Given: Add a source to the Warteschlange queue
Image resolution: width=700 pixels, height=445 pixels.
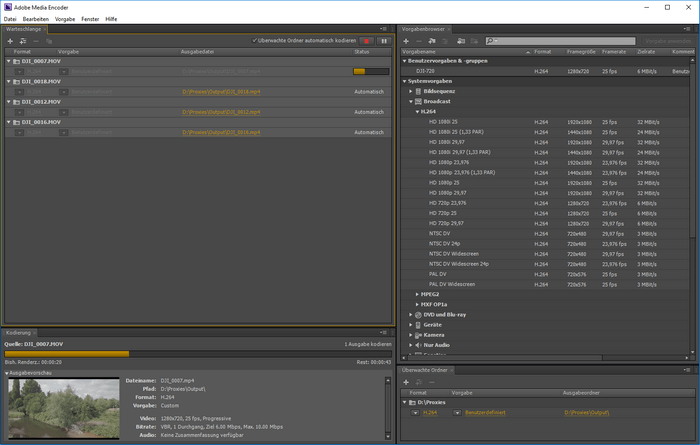Looking at the screenshot, I should click(10, 41).
